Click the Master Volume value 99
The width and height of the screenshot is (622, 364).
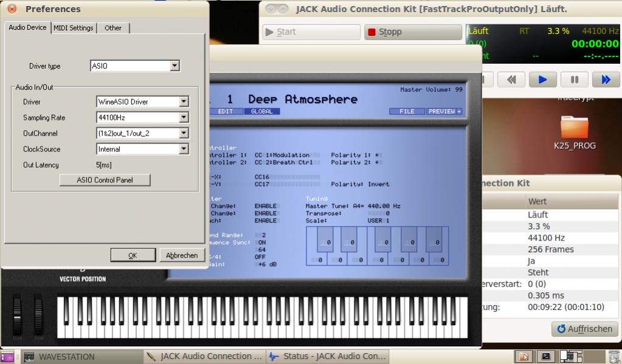tap(458, 89)
